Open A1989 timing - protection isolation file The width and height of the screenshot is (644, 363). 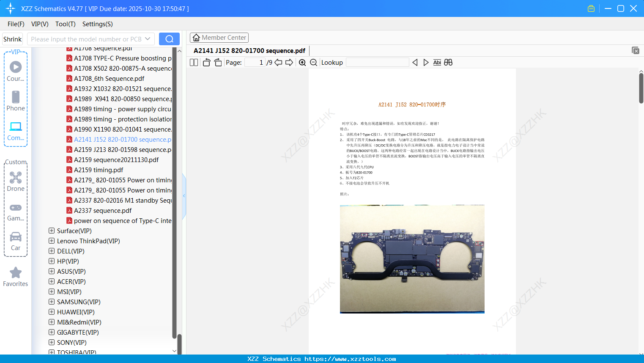coord(119,119)
